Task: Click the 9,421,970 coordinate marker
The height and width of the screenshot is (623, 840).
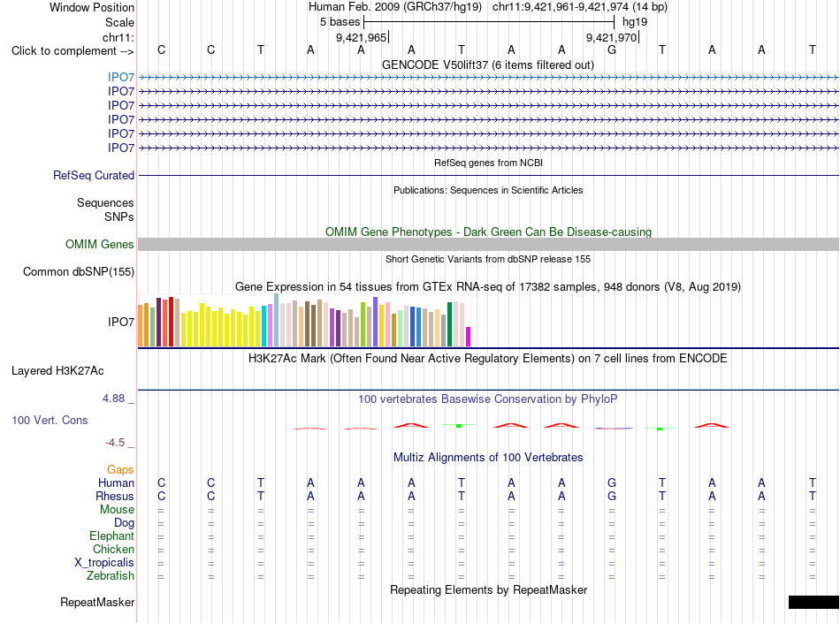Action: point(611,37)
